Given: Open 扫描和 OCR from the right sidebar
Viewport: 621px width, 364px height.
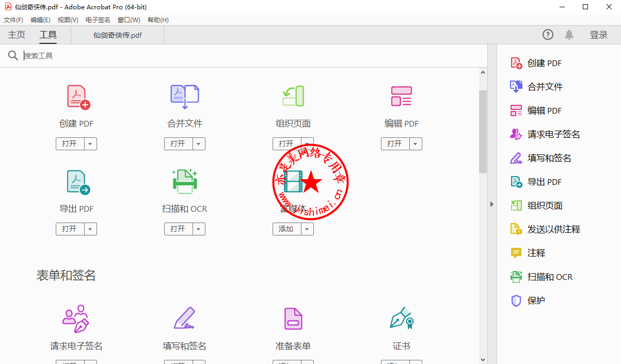Looking at the screenshot, I should pos(542,277).
